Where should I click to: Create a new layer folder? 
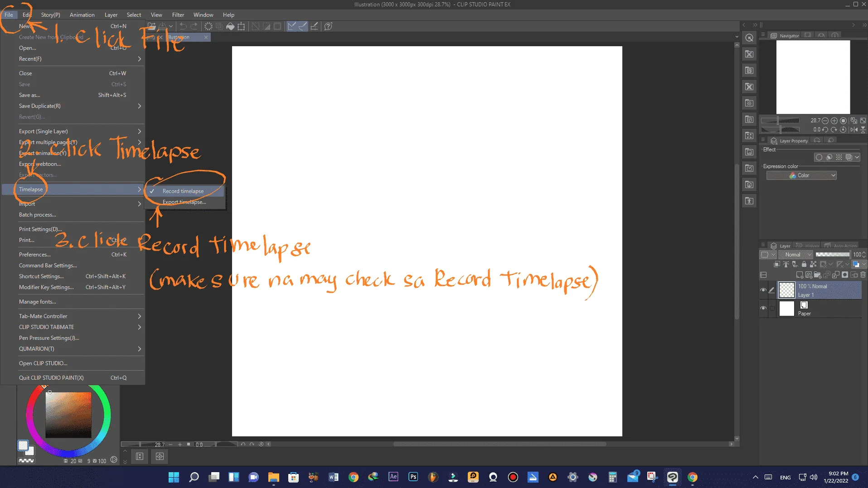click(x=818, y=275)
